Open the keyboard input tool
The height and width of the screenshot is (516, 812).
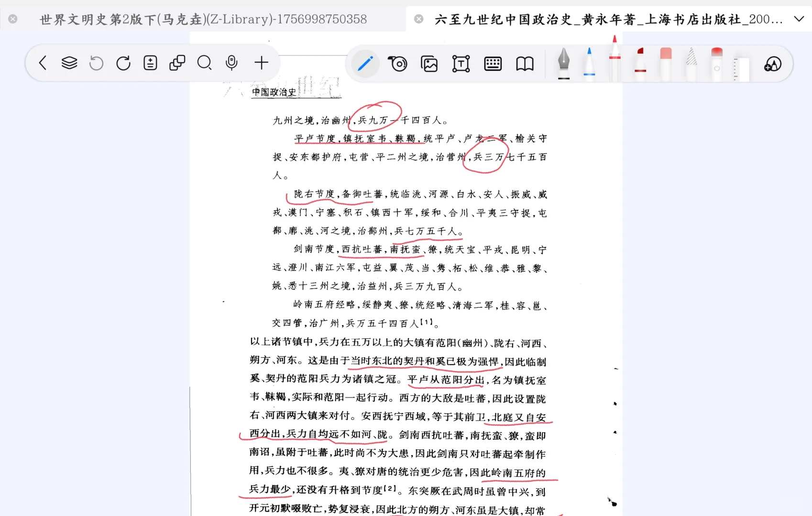(x=493, y=64)
